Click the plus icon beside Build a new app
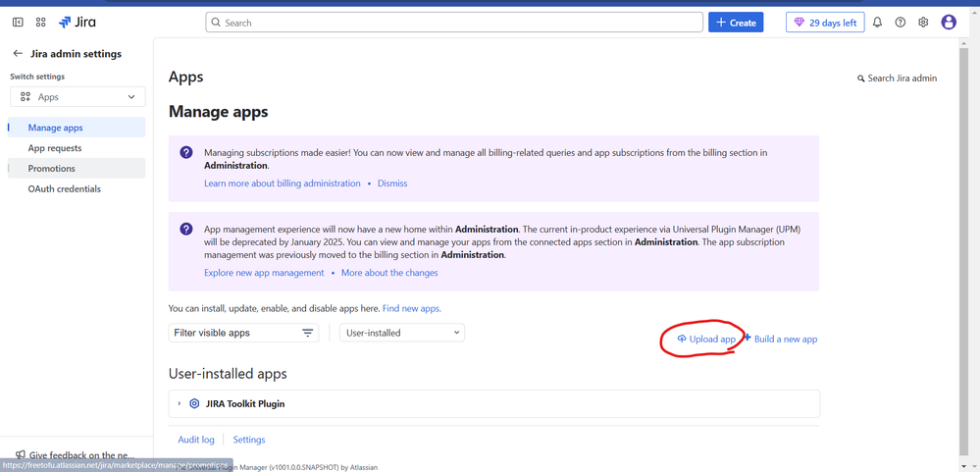This screenshot has height=472, width=980. click(x=748, y=338)
